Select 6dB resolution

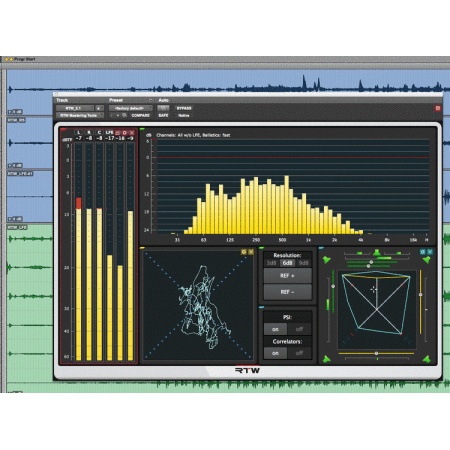pyautogui.click(x=287, y=263)
